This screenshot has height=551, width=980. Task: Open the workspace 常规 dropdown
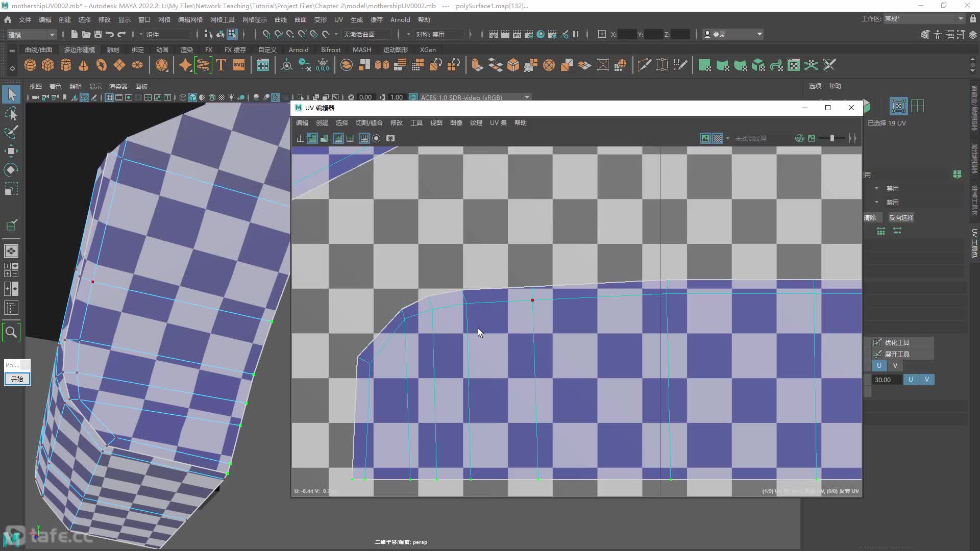click(924, 18)
